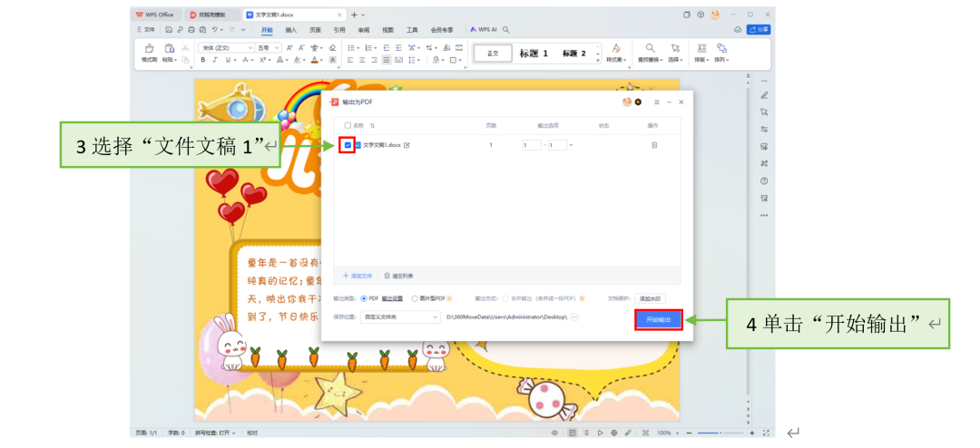Click the bulleted list icon
The image size is (980, 448).
tap(351, 47)
